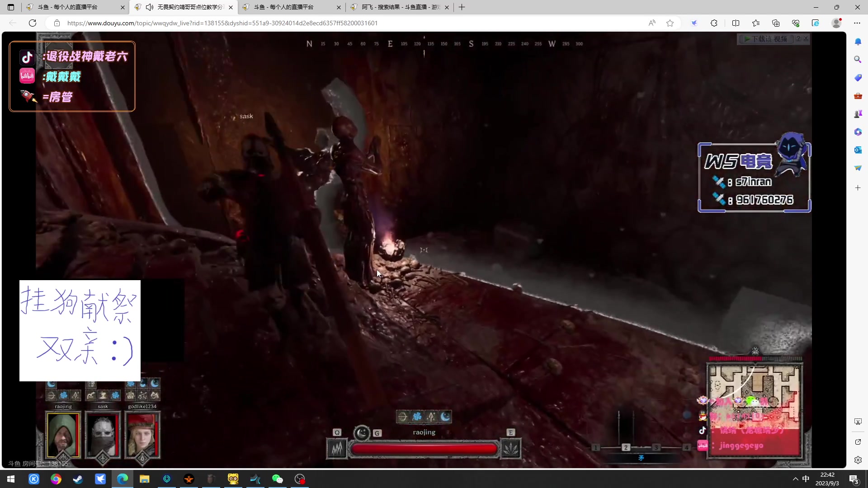This screenshot has width=868, height=488.
Task: Click the 下载该视频 download button
Action: pos(766,39)
